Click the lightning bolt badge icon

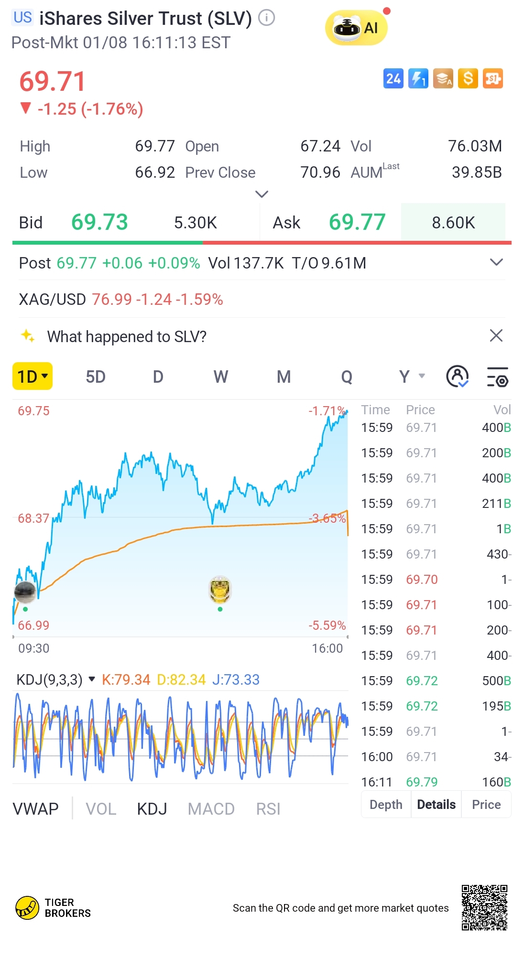click(x=418, y=79)
